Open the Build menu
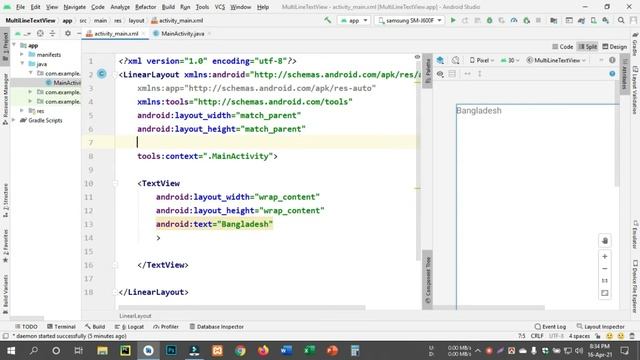 (168, 7)
